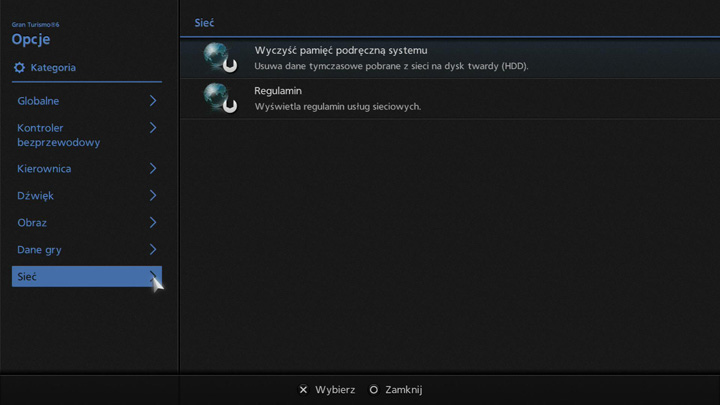Select Wyczyść pamięć podręczną systemu option
This screenshot has height=405, width=720.
point(341,51)
